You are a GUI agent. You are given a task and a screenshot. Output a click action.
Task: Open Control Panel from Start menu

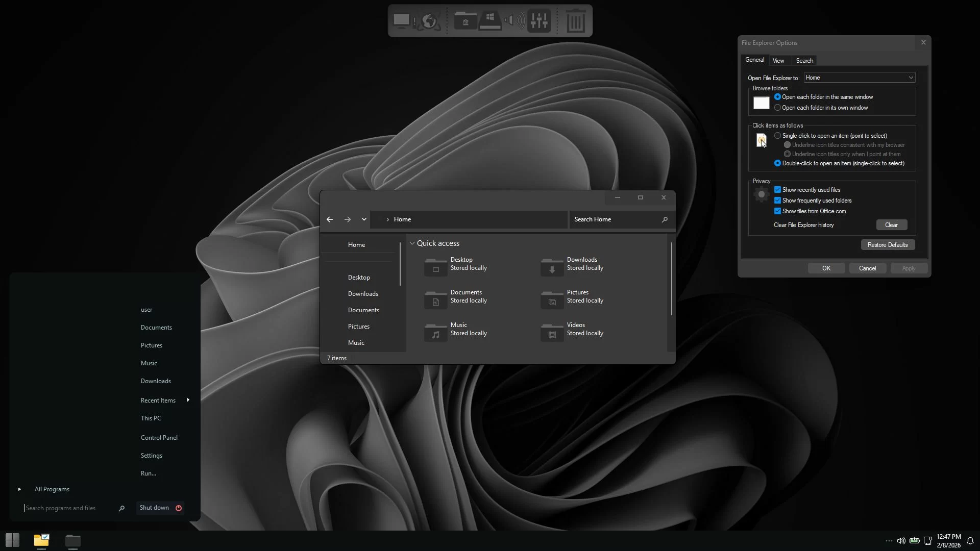pyautogui.click(x=159, y=438)
